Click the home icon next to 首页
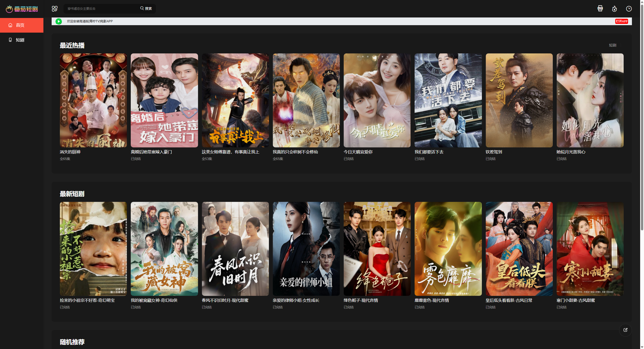Viewport: 644px width, 349px height. click(x=10, y=25)
